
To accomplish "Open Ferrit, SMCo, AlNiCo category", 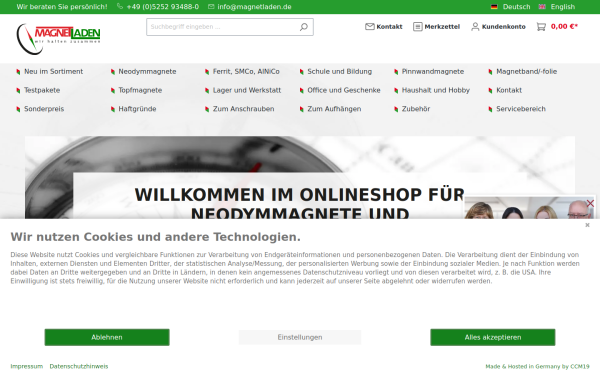I will point(246,72).
